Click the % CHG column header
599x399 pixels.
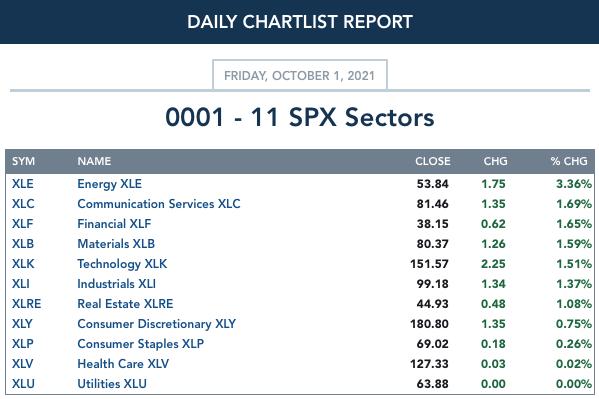(x=569, y=161)
